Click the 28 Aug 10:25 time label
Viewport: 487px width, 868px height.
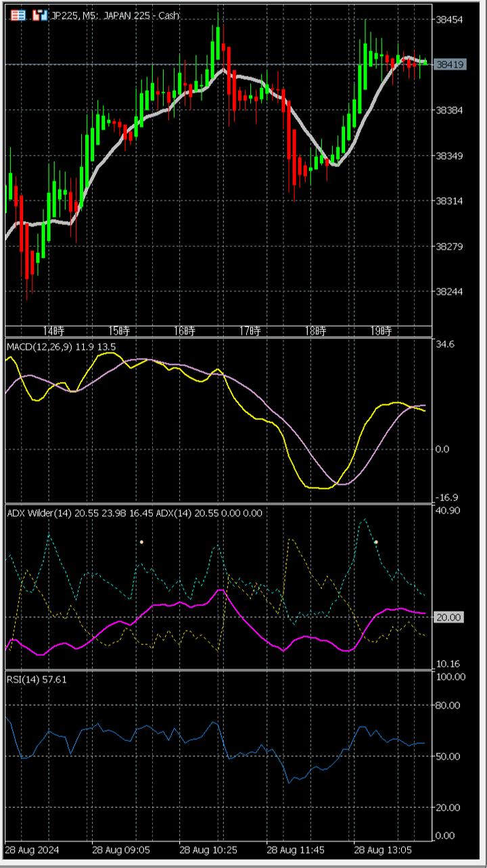pyautogui.click(x=207, y=848)
